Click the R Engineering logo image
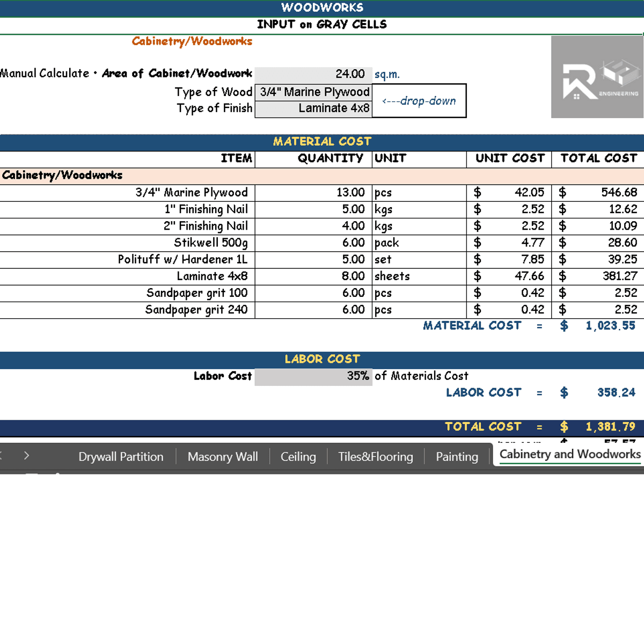The image size is (644, 644). pyautogui.click(x=597, y=77)
